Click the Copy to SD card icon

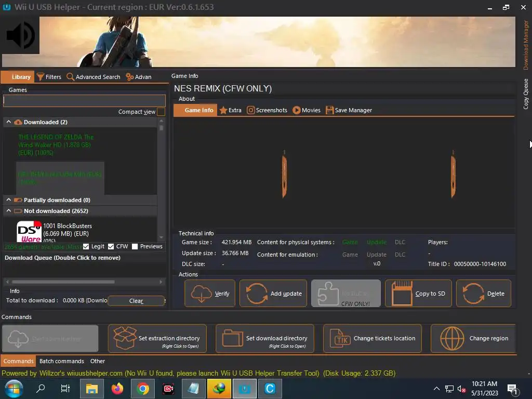[402, 294]
